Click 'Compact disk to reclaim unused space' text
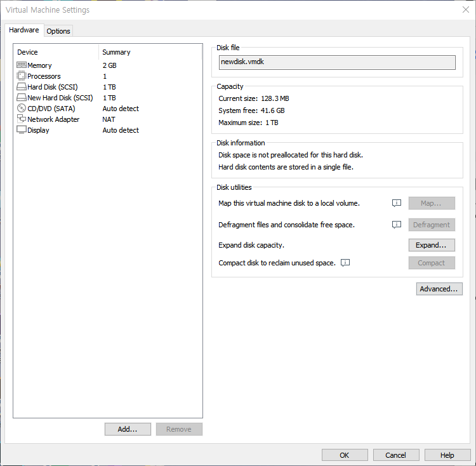 [x=277, y=263]
